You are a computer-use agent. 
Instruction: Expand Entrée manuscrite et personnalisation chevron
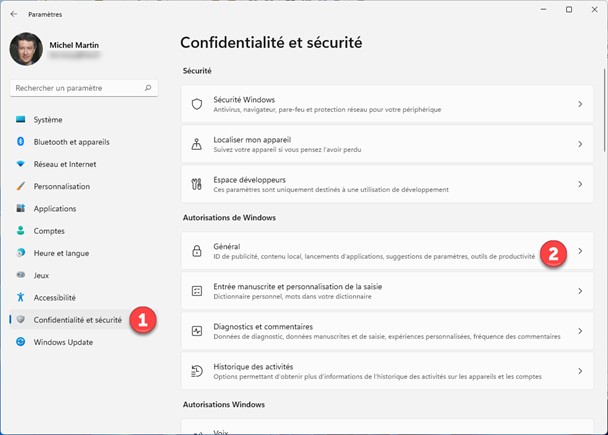click(x=580, y=291)
